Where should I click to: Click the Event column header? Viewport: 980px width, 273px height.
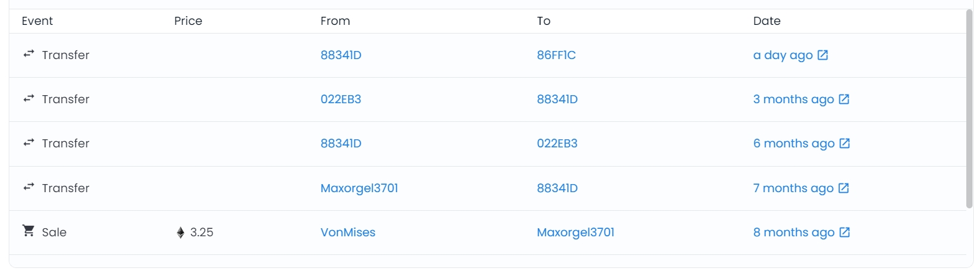point(37,21)
